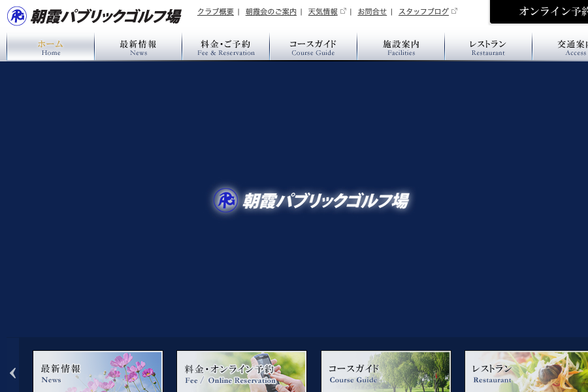The width and height of the screenshot is (588, 392).
Task: Open the 料金・オンライン予約 Fee thumbnail card
Action: pyautogui.click(x=242, y=371)
